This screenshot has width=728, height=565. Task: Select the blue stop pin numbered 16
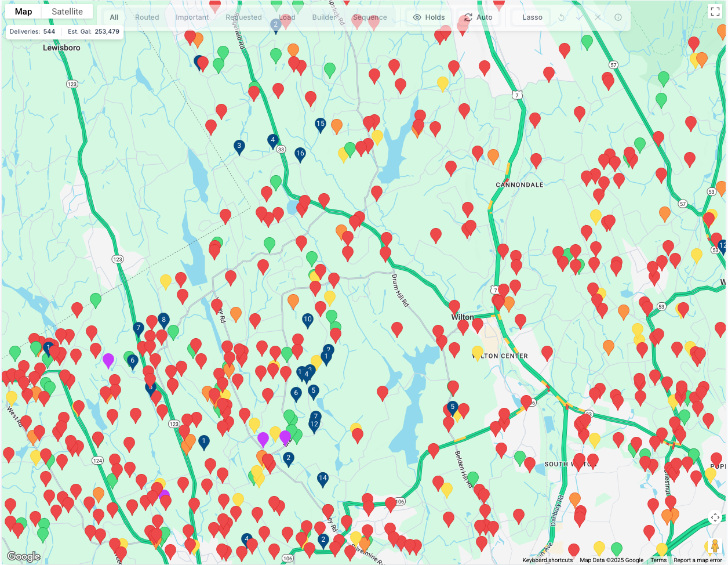coord(300,154)
